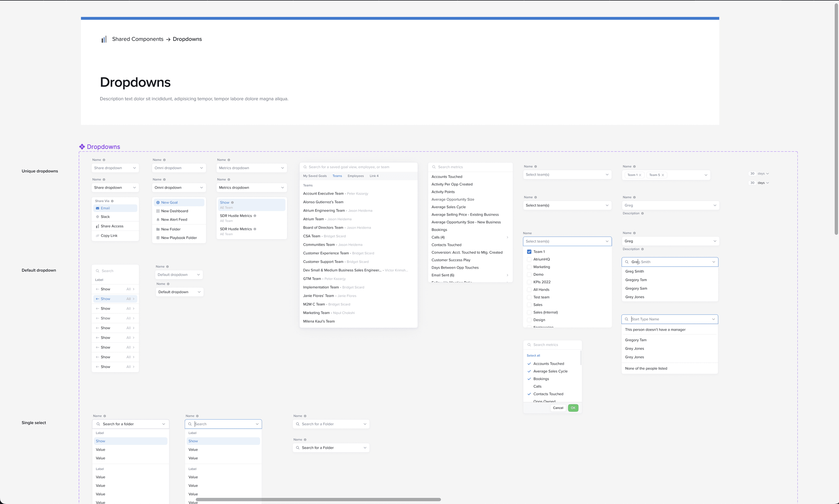
Task: Click Dropdowns breadcrumb item
Action: pyautogui.click(x=187, y=39)
